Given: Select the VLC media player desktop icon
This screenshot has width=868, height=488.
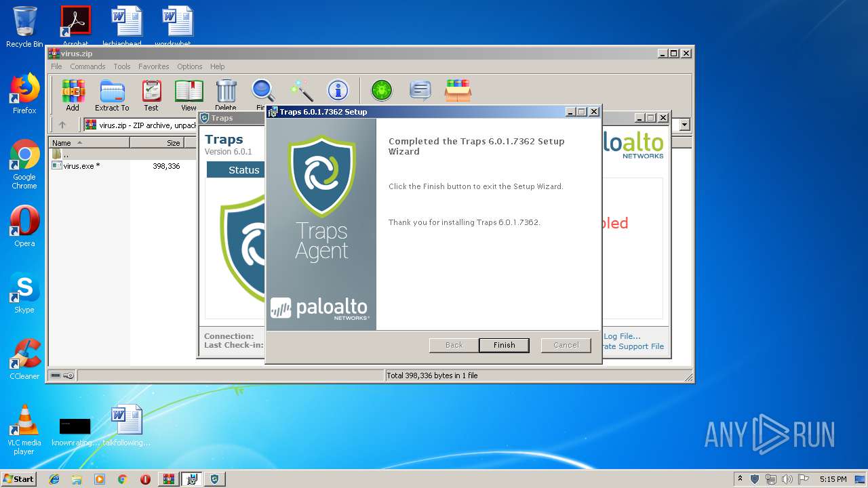Looking at the screenshot, I should [x=24, y=430].
